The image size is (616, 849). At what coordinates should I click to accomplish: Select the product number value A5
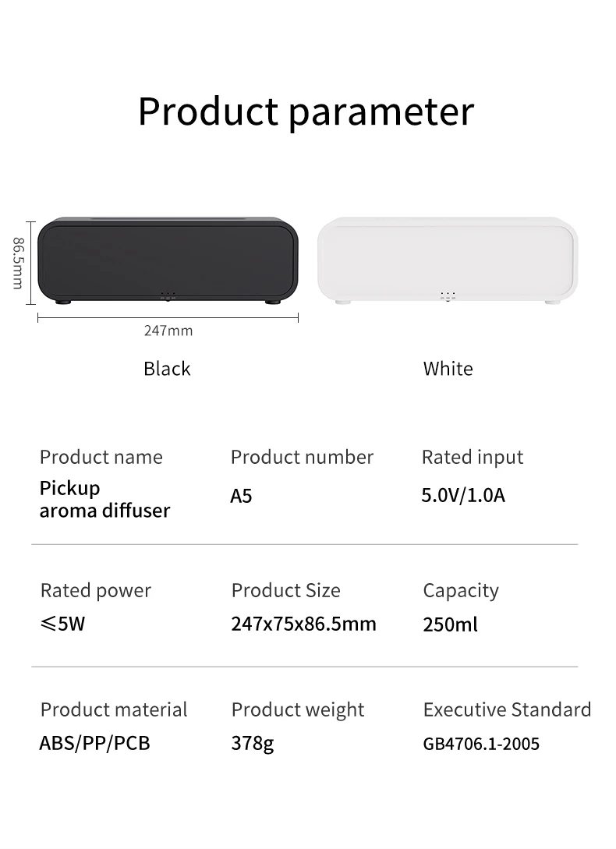(241, 496)
